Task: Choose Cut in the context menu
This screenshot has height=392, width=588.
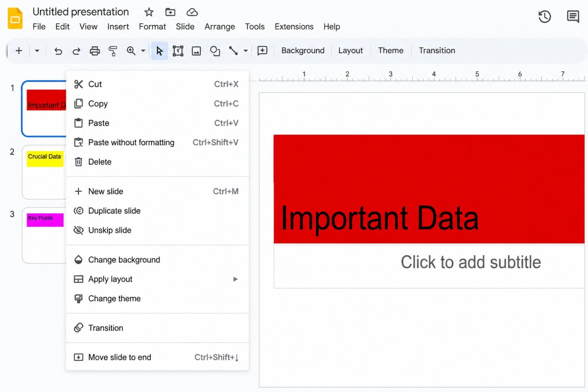Action: click(157, 84)
